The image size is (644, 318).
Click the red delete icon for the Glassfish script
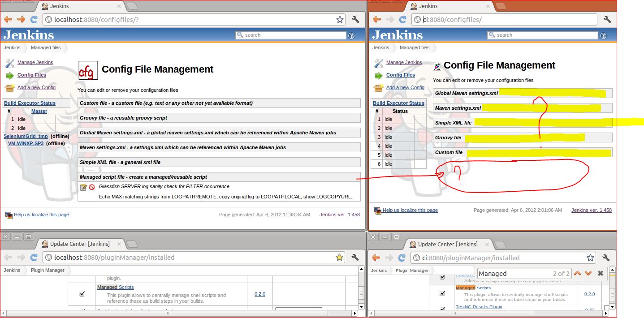tap(92, 187)
